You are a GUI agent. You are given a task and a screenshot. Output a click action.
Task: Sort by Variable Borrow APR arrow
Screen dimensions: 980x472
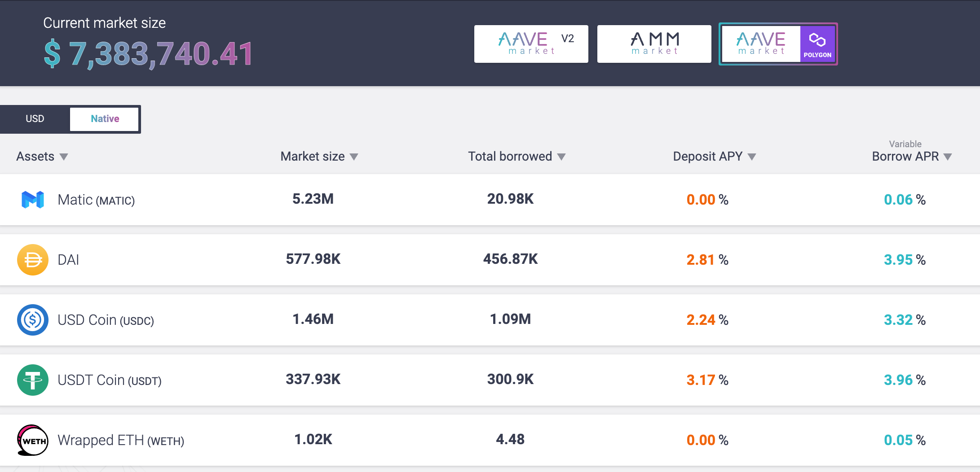[x=948, y=157]
